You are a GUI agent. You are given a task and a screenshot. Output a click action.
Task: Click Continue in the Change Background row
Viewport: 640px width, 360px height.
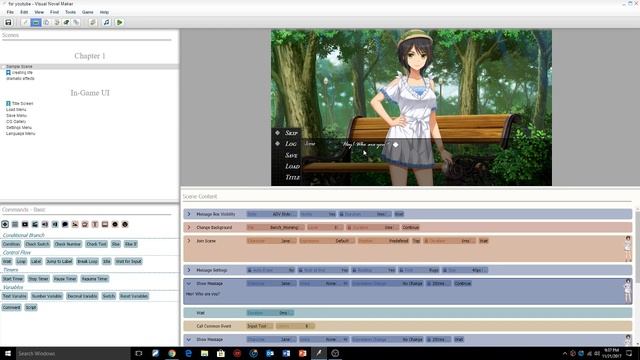pyautogui.click(x=411, y=227)
